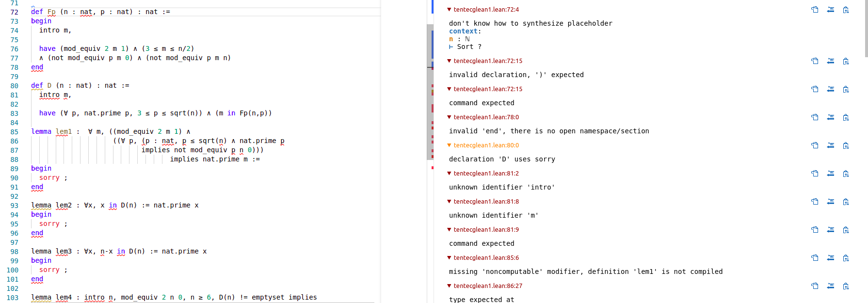This screenshot has height=303, width=868.
Task: Click the editor overview ruler scrollbar
Action: click(x=430, y=92)
